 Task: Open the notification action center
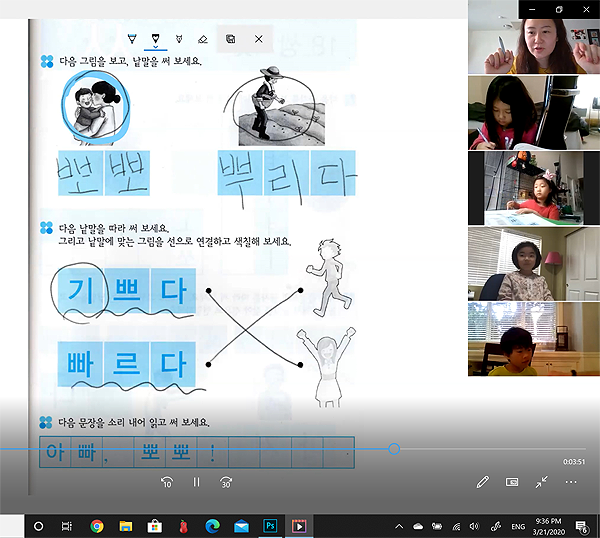582,527
